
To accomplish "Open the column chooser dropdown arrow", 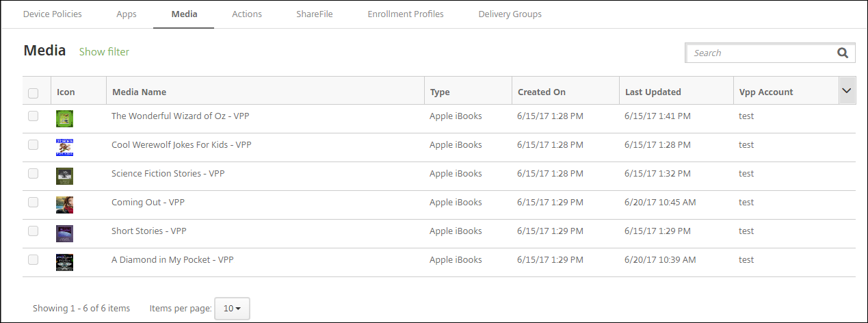I will click(x=847, y=91).
